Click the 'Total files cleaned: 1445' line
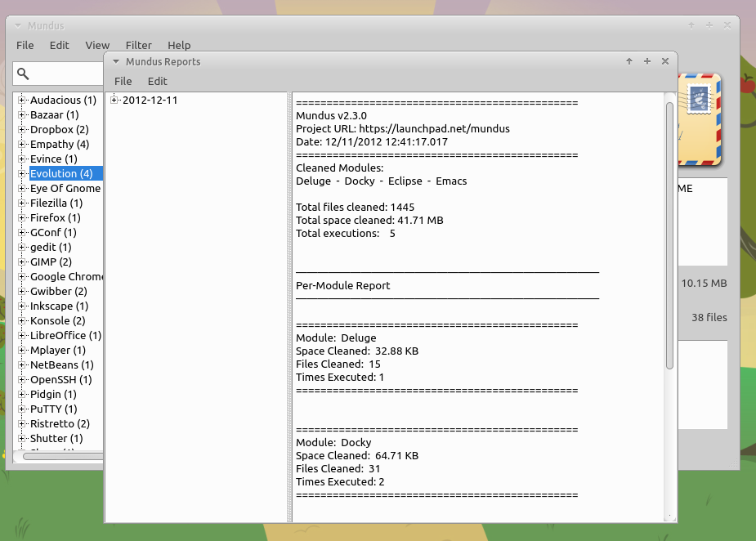The width and height of the screenshot is (756, 541). (x=355, y=208)
